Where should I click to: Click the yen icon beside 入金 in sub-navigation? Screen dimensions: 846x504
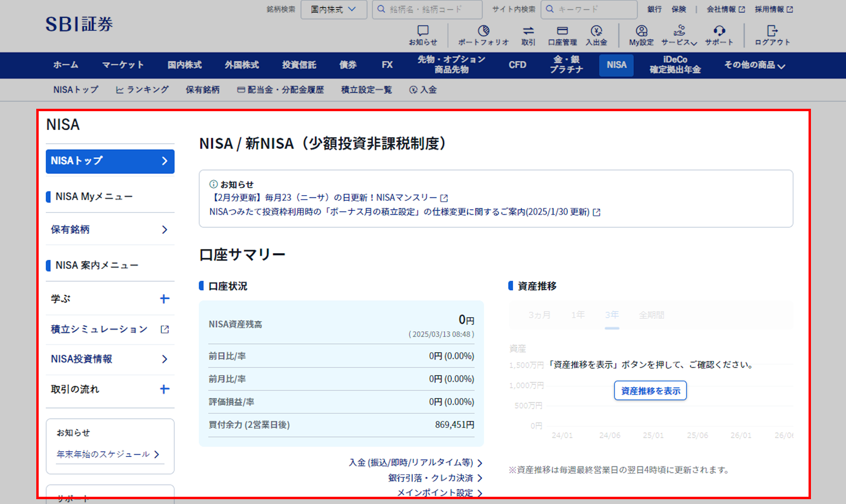[x=413, y=90]
